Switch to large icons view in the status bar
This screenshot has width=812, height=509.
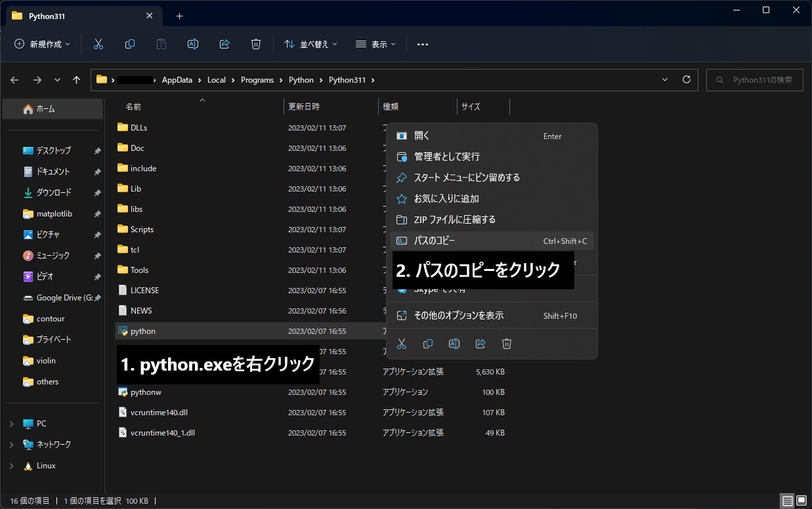[x=802, y=500]
